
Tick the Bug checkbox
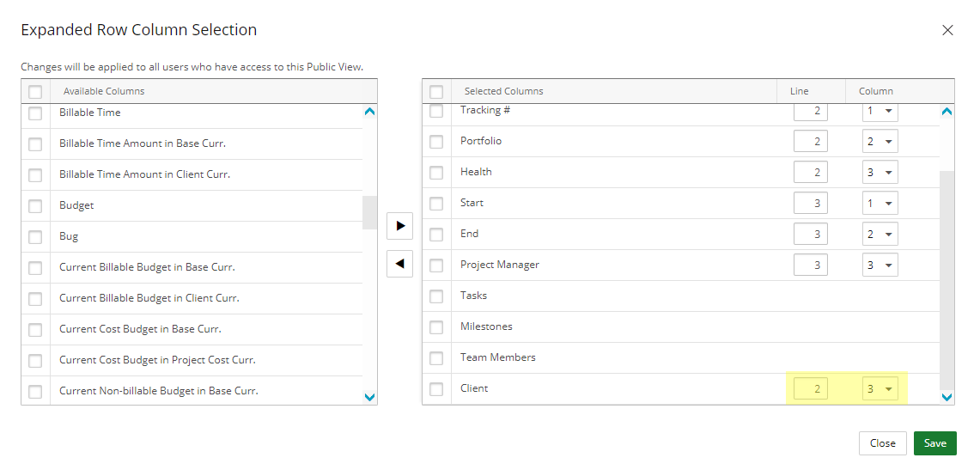tap(35, 237)
